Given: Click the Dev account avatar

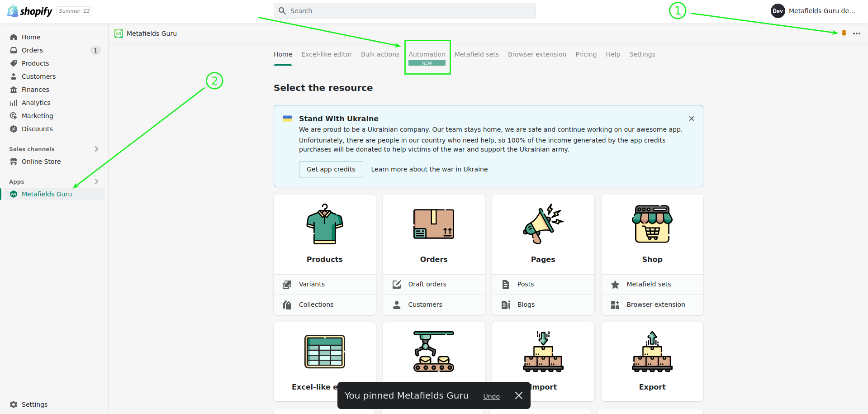Looking at the screenshot, I should tap(778, 11).
